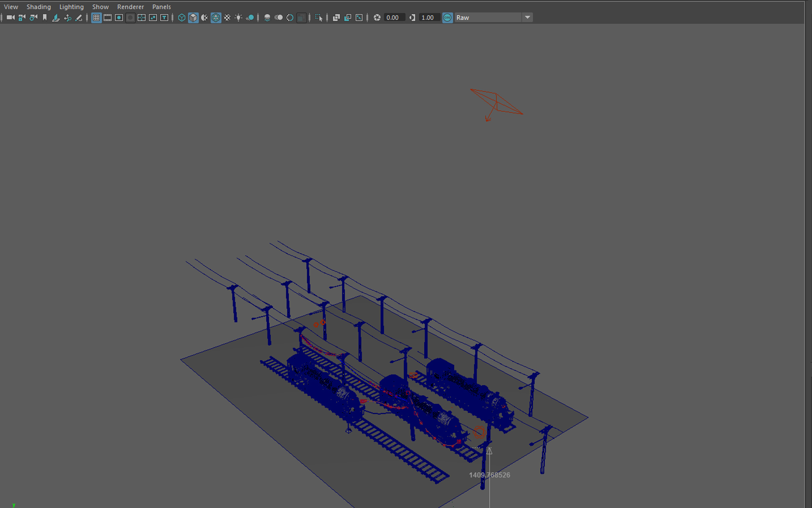
Task: Click X-Ray Active Components icon
Action: click(348, 17)
